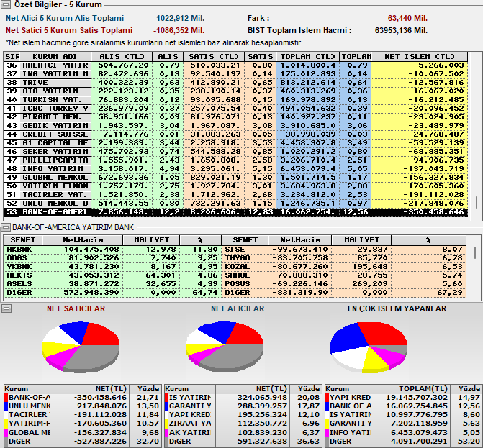The image size is (483, 448).
Task: Select the ING YATIRIM M row
Action: pos(235,74)
